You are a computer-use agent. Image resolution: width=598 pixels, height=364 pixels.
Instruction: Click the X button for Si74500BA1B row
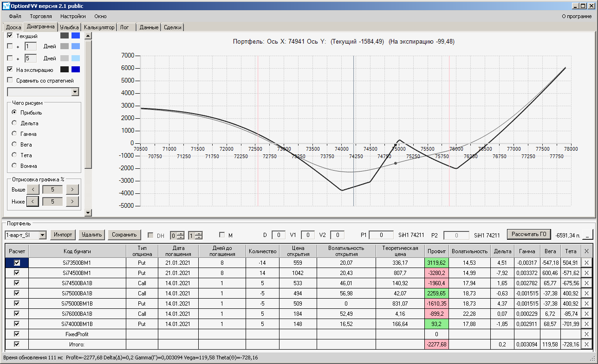click(x=586, y=283)
